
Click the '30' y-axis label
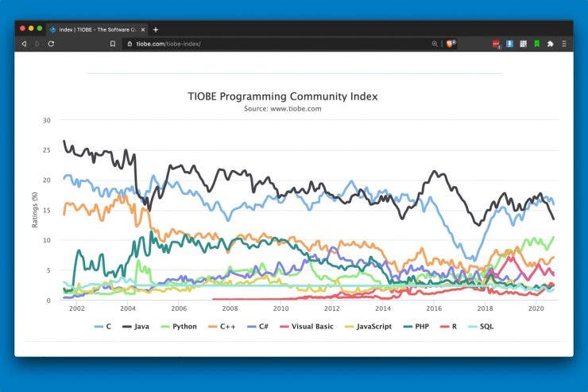click(47, 120)
